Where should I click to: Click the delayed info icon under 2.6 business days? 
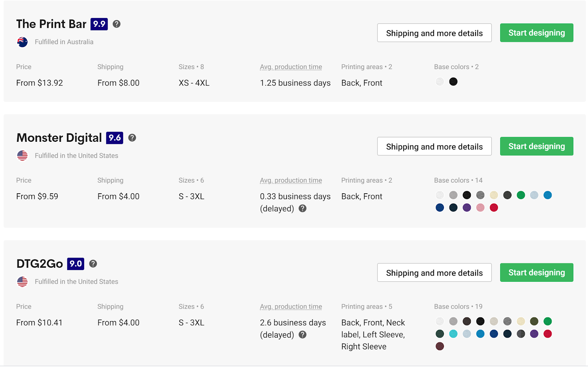pos(302,335)
